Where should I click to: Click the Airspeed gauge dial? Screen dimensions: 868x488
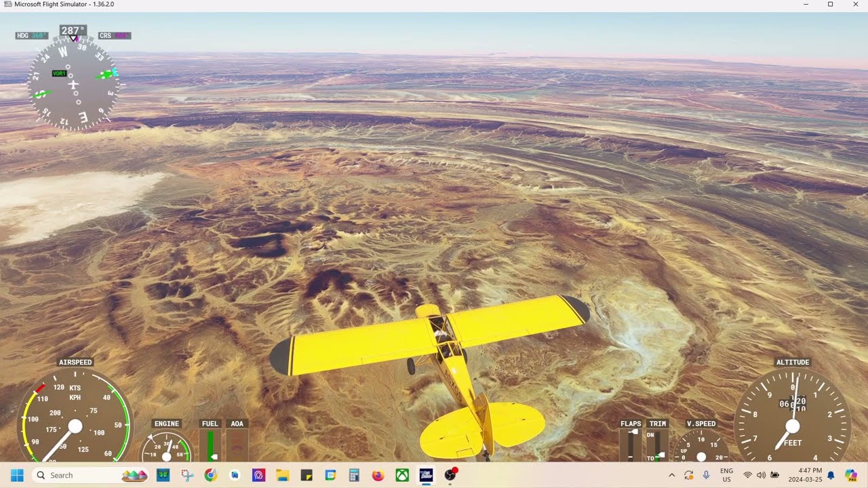tap(75, 417)
